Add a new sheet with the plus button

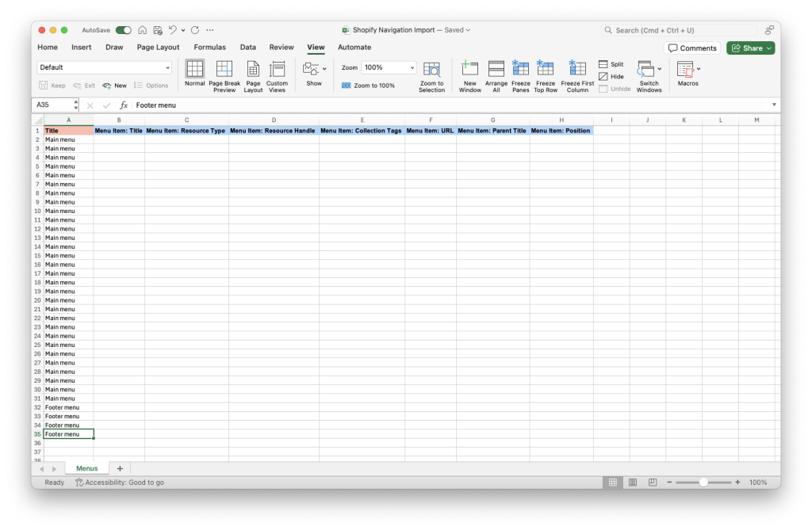point(120,468)
